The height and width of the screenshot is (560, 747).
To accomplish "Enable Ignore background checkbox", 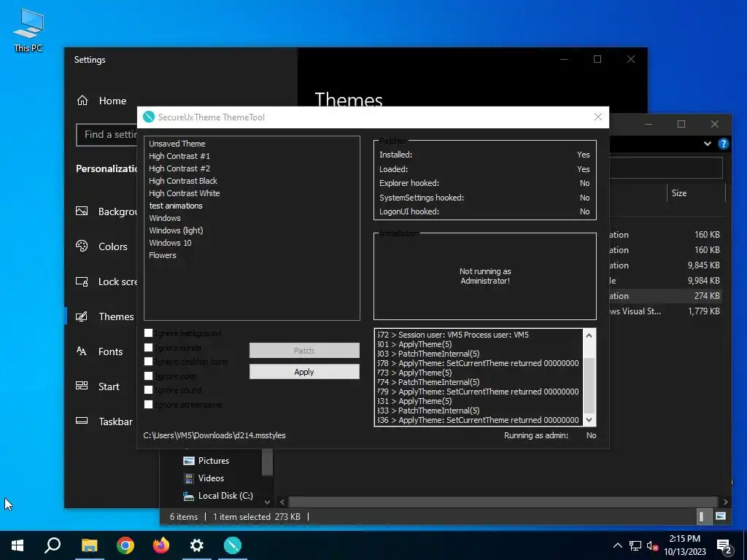I will point(149,332).
